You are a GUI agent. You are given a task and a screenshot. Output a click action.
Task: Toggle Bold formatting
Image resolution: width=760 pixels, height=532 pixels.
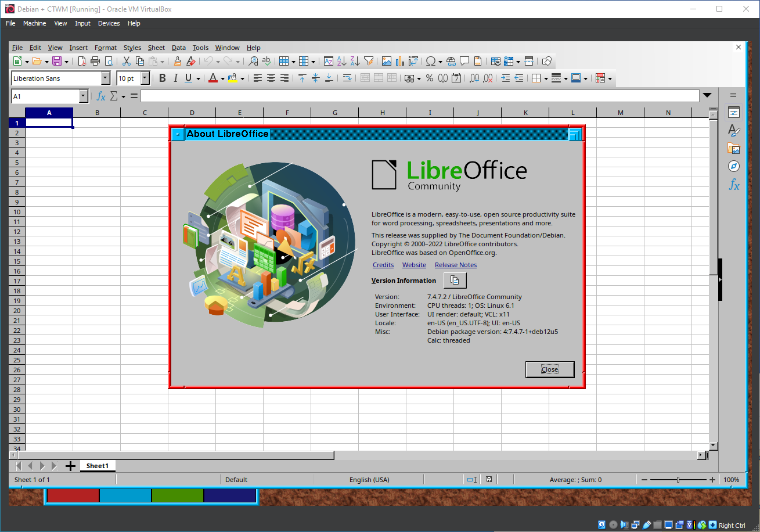pyautogui.click(x=163, y=78)
